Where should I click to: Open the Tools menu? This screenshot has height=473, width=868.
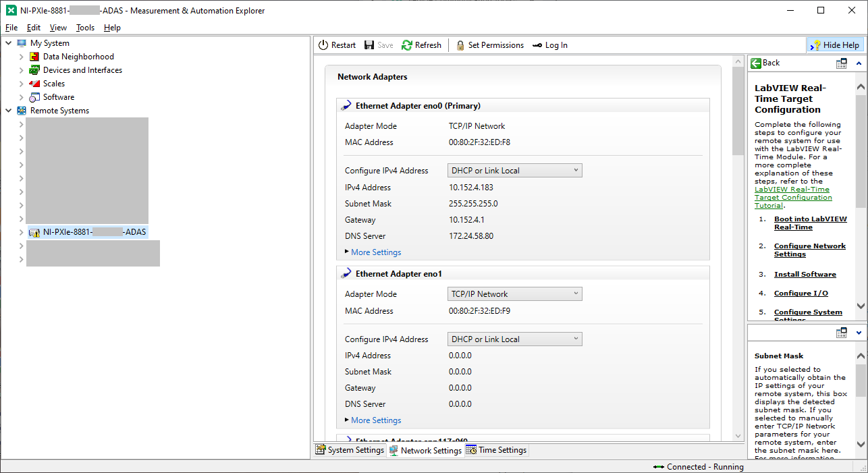point(85,28)
